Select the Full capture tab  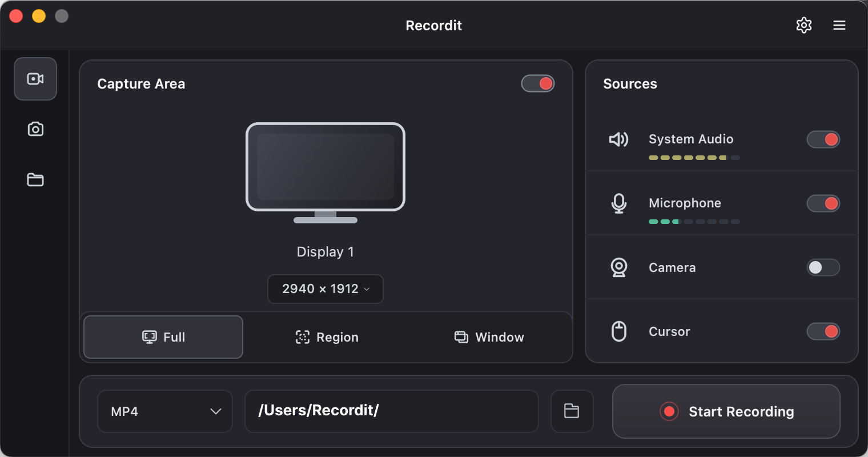click(163, 337)
